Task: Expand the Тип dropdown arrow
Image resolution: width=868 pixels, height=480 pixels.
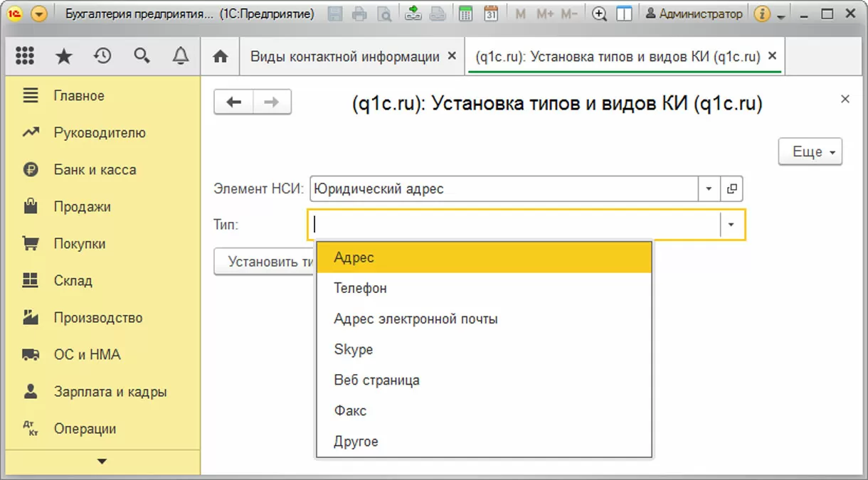Action: point(731,225)
